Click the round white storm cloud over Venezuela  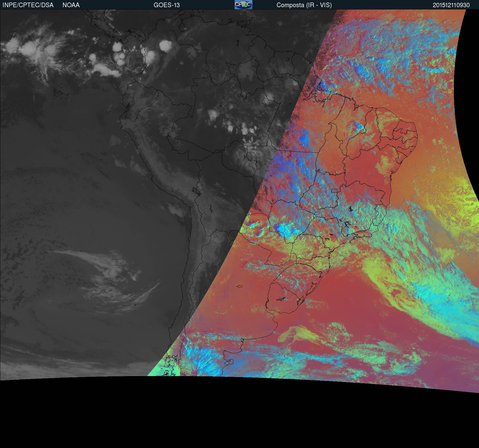(165, 46)
